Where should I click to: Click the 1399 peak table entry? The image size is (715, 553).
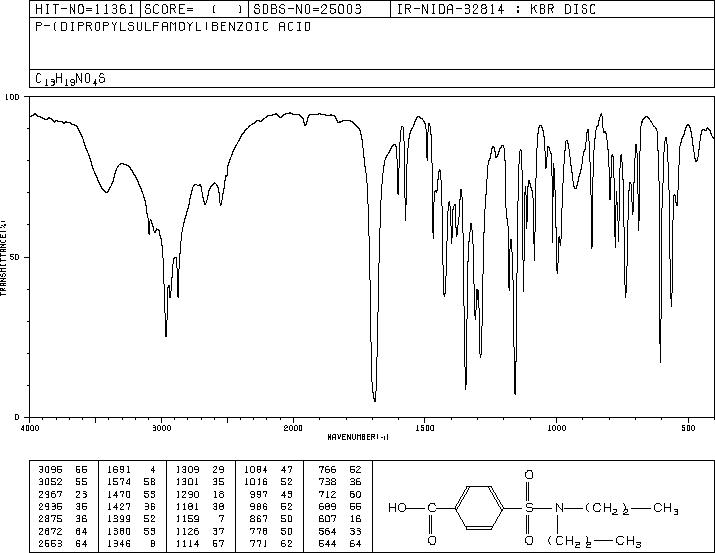(x=131, y=519)
